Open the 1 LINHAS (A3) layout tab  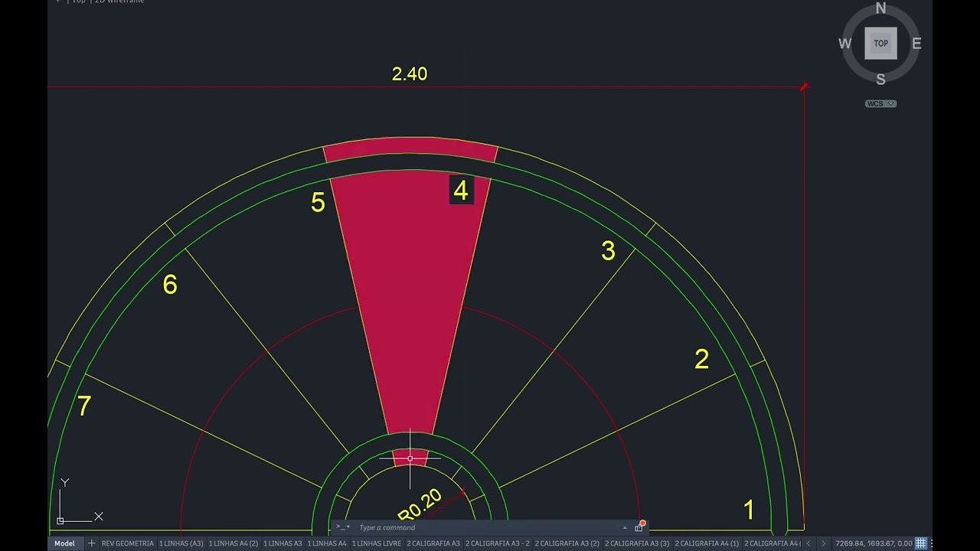click(181, 543)
